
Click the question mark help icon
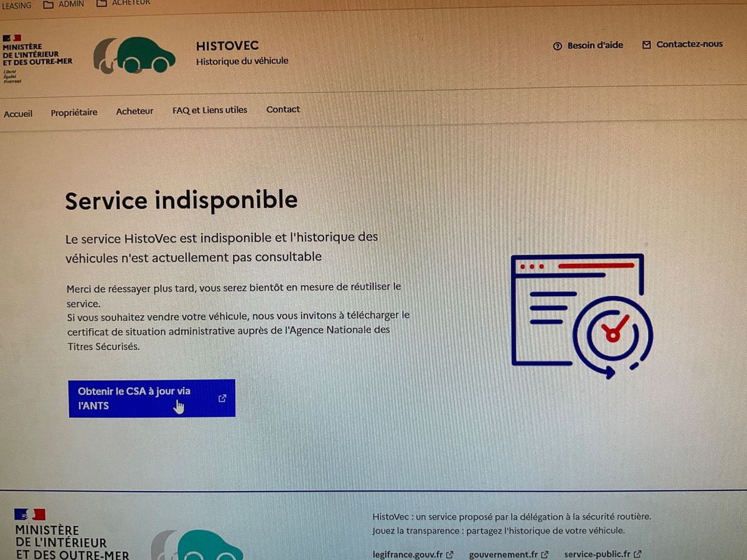point(557,46)
